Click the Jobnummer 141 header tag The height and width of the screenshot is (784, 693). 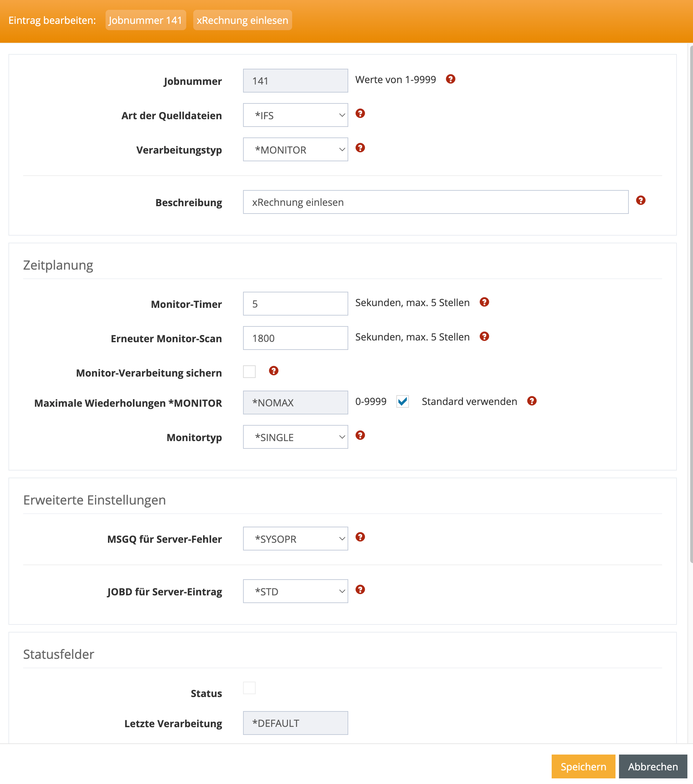coord(146,20)
